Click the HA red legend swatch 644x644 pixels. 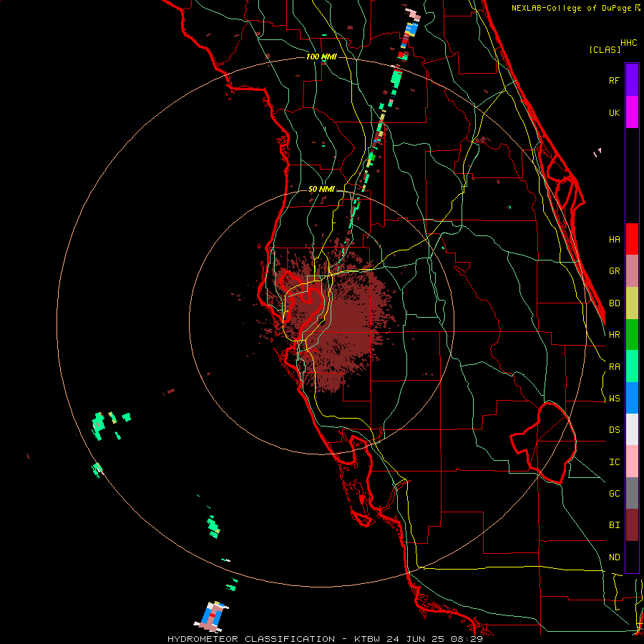click(632, 239)
